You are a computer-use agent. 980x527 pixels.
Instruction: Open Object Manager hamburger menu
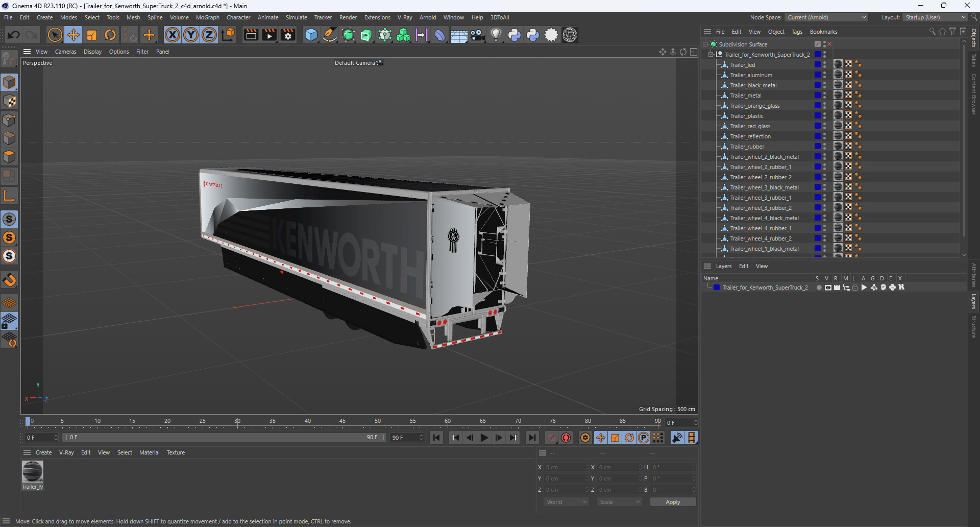[707, 32]
